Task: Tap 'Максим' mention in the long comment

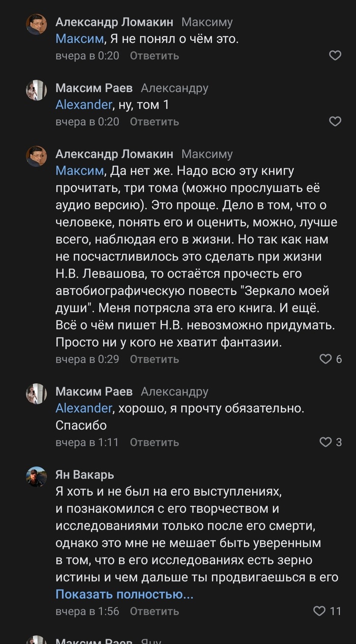Action: [x=79, y=171]
